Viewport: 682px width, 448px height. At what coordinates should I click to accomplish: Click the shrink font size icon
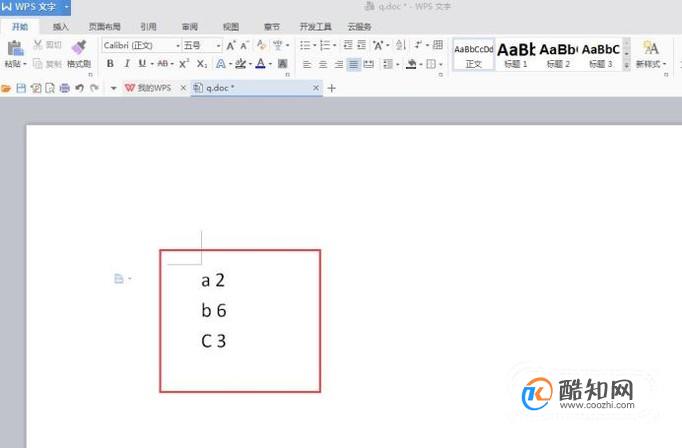point(244,45)
